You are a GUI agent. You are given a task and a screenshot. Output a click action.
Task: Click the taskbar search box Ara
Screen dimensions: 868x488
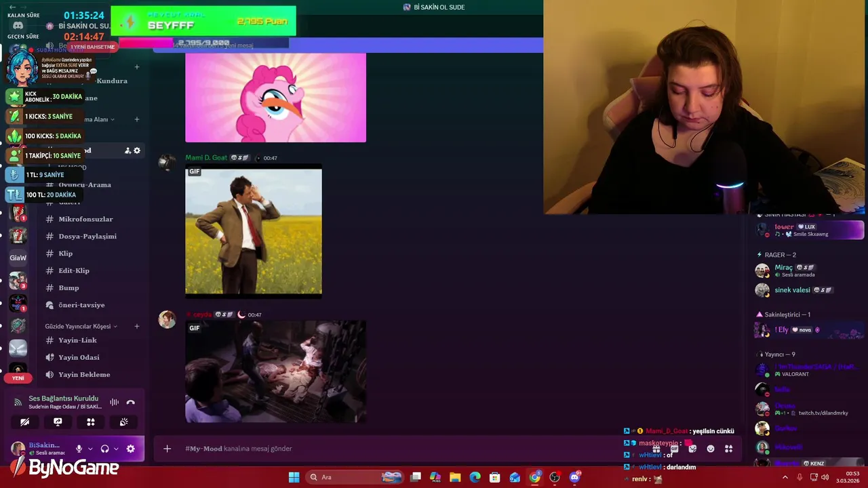(x=355, y=477)
